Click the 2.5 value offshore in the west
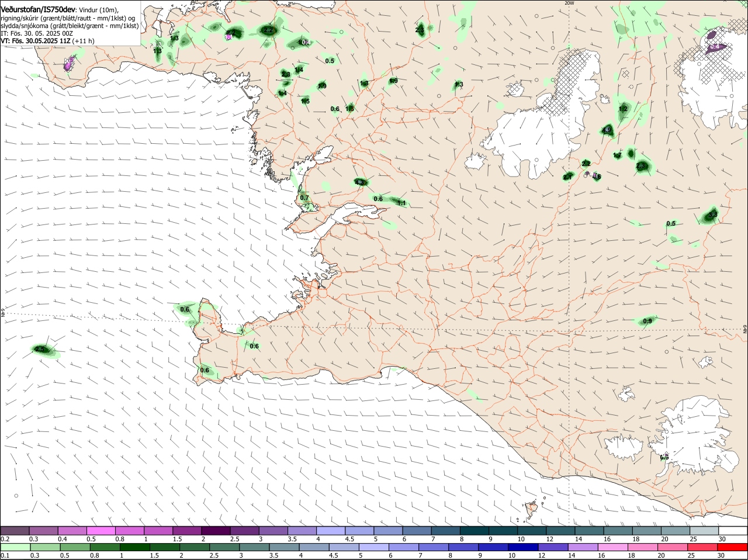Viewport: 748px width, 560px height. [40, 350]
